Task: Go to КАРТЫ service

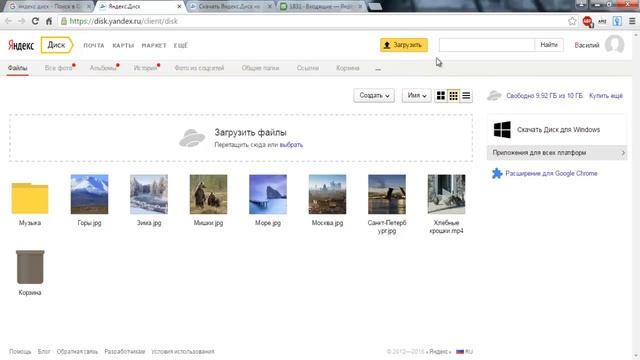Action: click(x=123, y=45)
